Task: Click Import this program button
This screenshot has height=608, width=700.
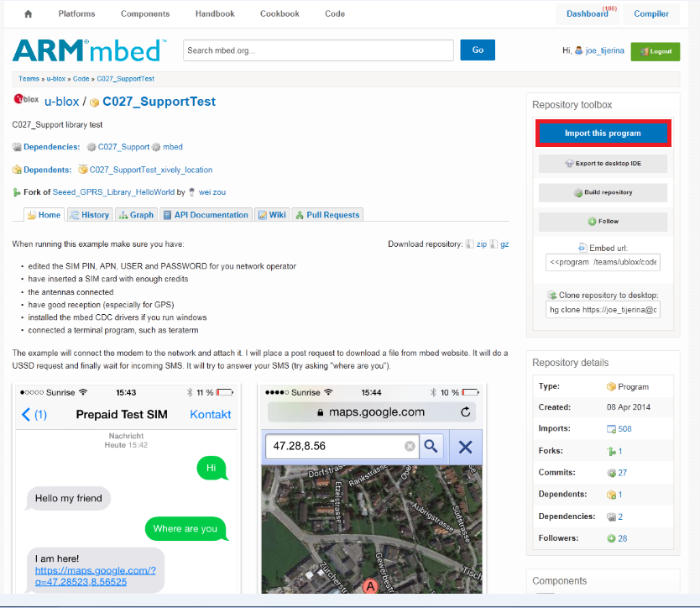Action: [x=603, y=134]
